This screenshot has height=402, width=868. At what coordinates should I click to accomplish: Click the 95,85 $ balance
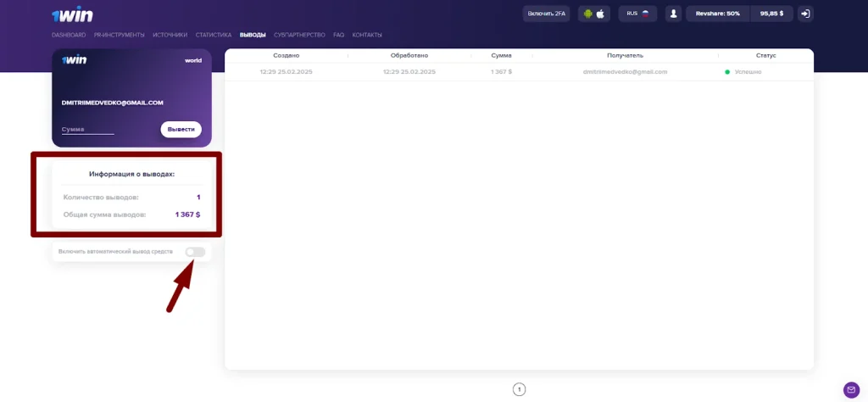(771, 14)
